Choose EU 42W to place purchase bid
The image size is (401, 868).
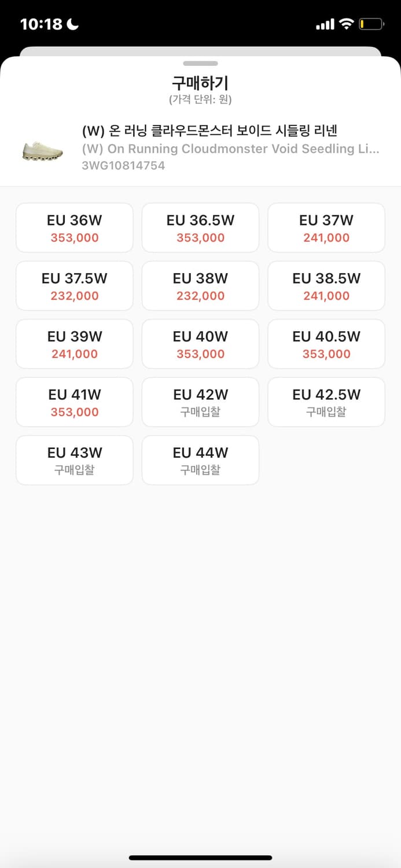pos(200,402)
